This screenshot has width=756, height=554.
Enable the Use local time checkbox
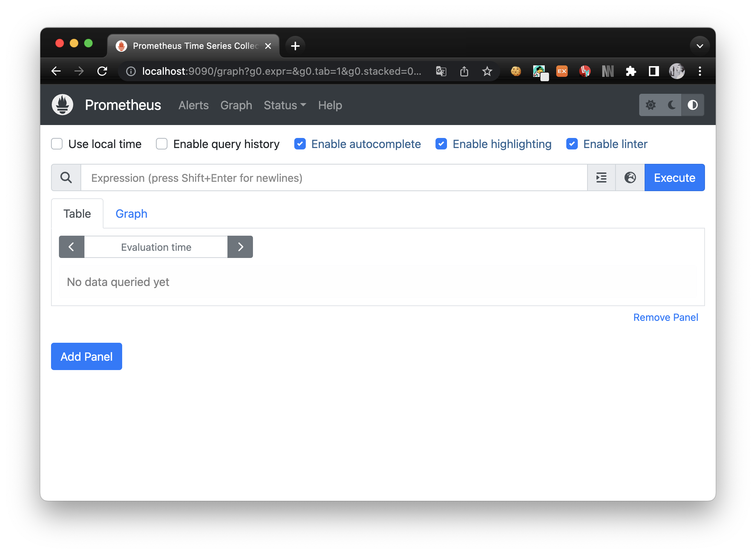coord(57,144)
